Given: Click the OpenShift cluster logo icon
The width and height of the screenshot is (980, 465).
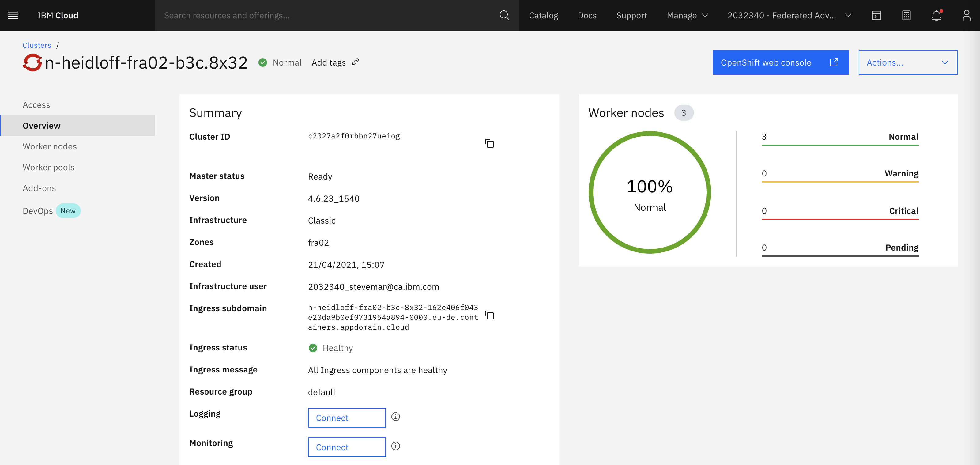Looking at the screenshot, I should [x=32, y=62].
